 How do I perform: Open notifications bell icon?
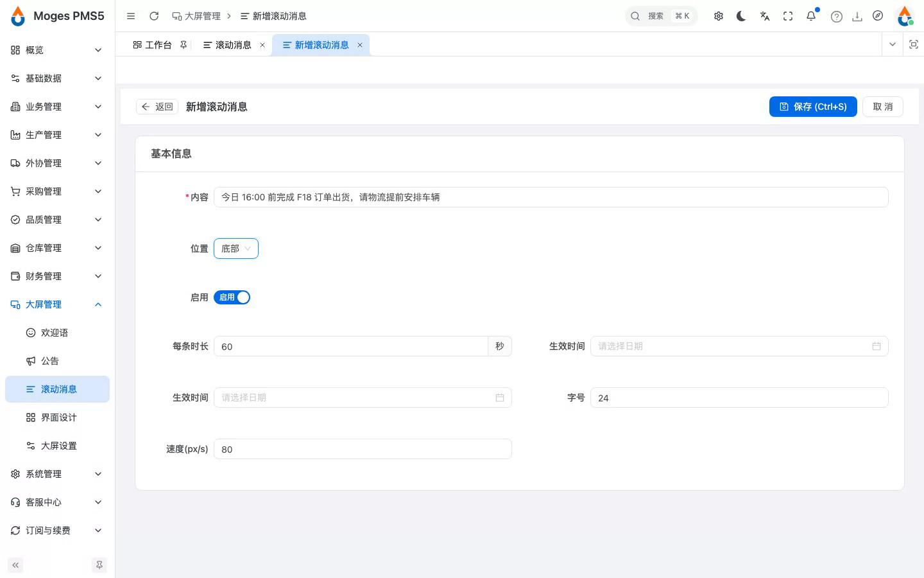pyautogui.click(x=811, y=16)
